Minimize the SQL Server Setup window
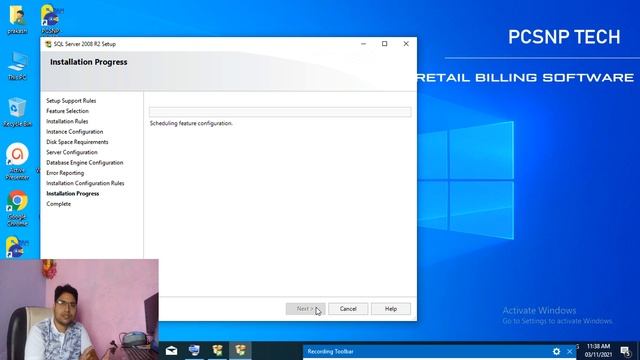Viewport: 640px width, 360px height. coord(363,44)
